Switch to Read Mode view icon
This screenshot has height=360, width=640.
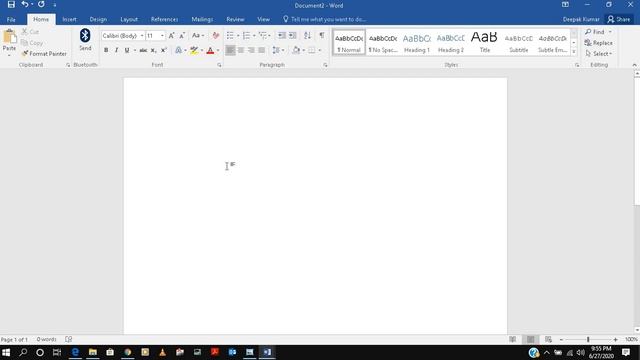pyautogui.click(x=513, y=339)
